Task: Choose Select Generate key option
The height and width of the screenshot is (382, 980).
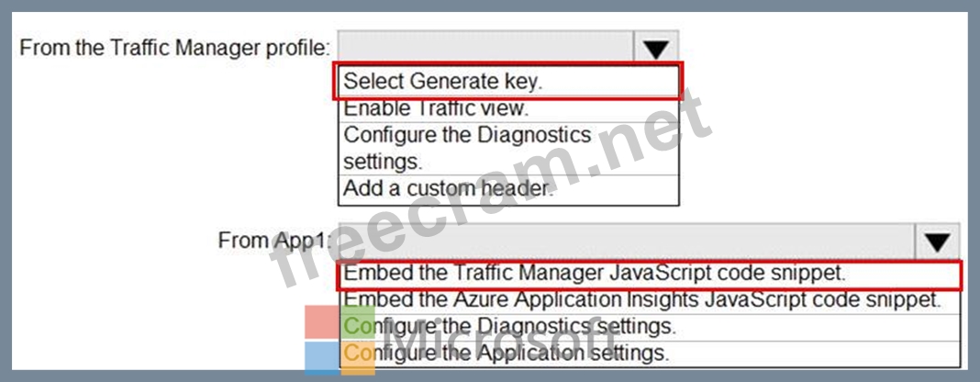Action: point(508,81)
